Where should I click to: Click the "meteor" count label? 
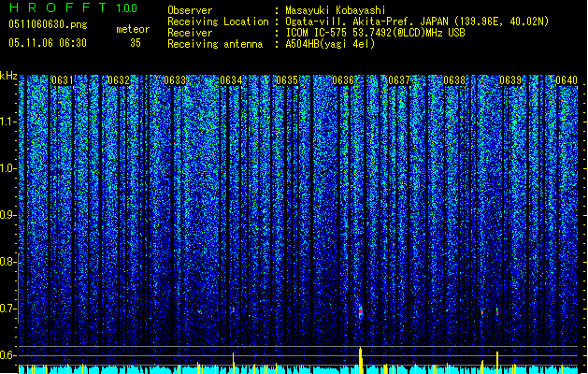coord(133,29)
